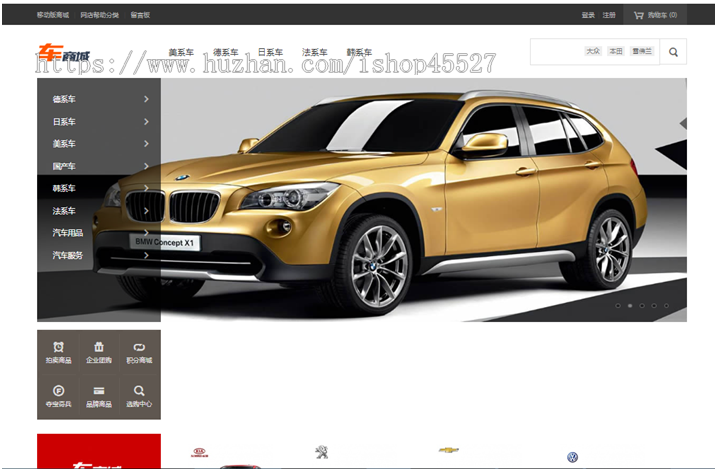Expand 法系车 sidebar category chevron
717x471 pixels.
[146, 211]
